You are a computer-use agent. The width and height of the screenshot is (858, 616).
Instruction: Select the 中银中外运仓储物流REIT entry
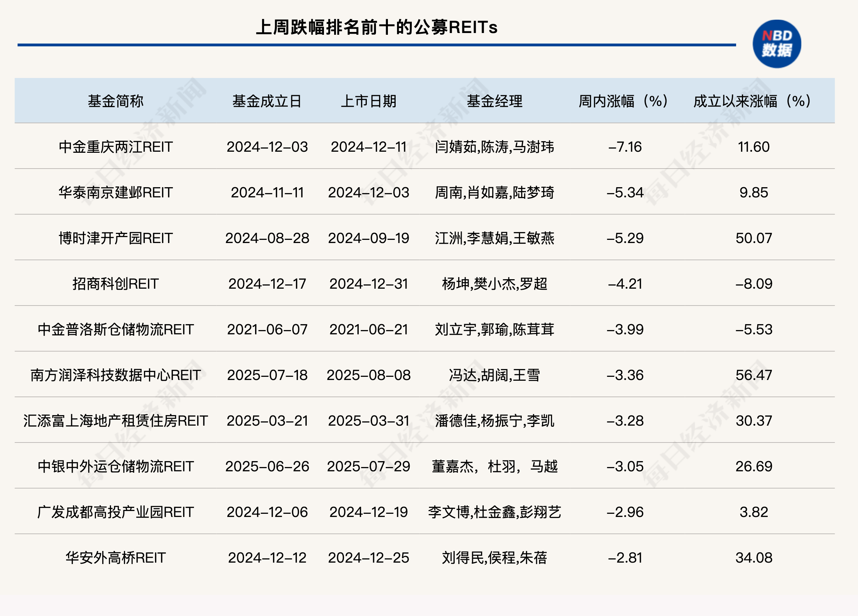(x=114, y=467)
